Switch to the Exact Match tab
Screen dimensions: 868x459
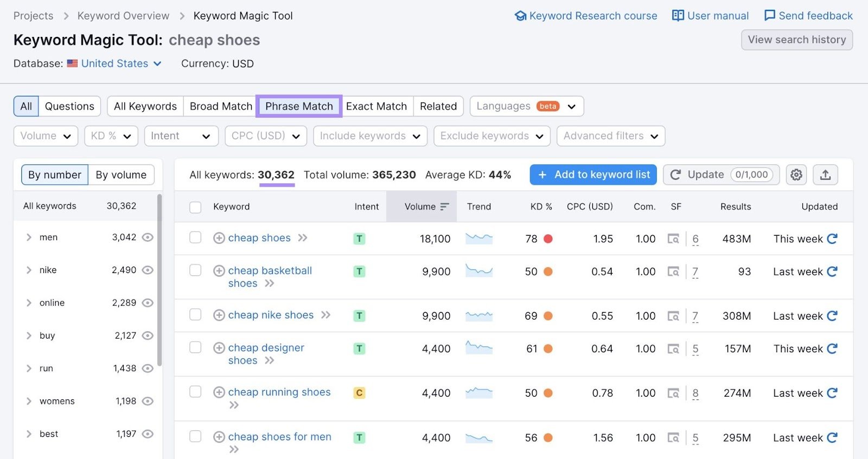click(x=376, y=106)
